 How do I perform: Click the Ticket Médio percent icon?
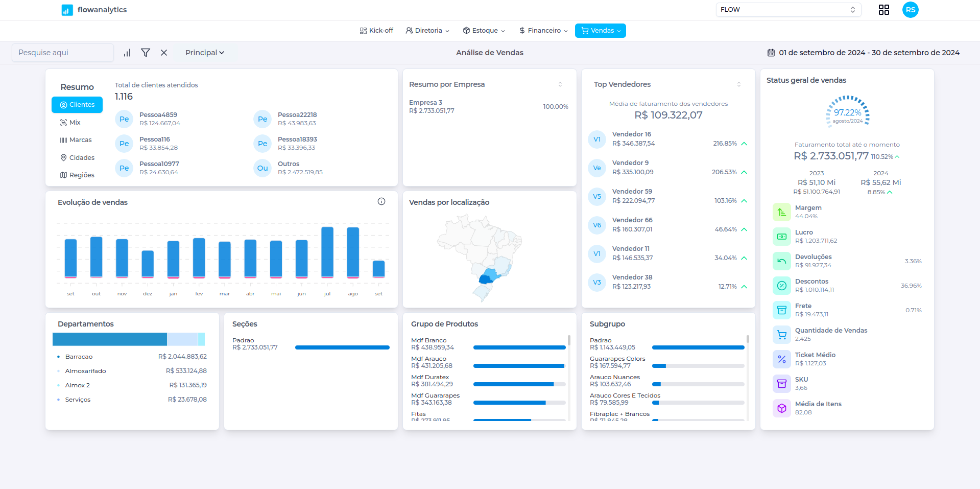[x=782, y=359]
